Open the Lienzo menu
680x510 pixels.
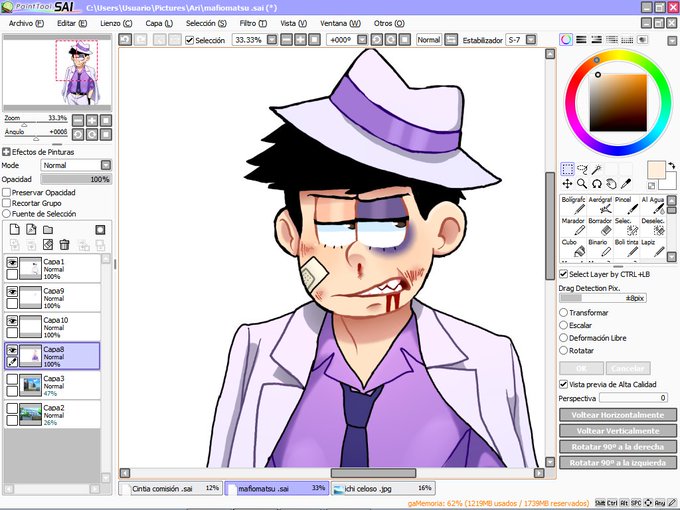point(116,23)
